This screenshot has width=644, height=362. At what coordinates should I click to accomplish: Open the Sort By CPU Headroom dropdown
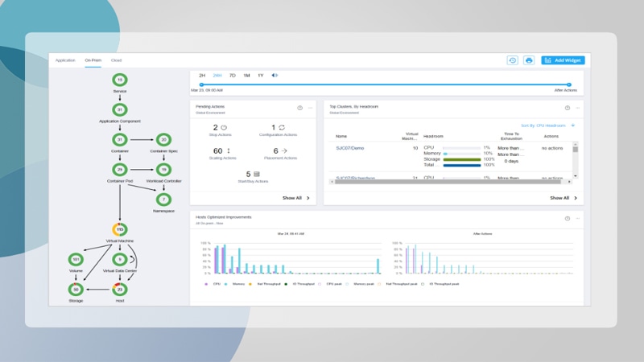pyautogui.click(x=547, y=125)
